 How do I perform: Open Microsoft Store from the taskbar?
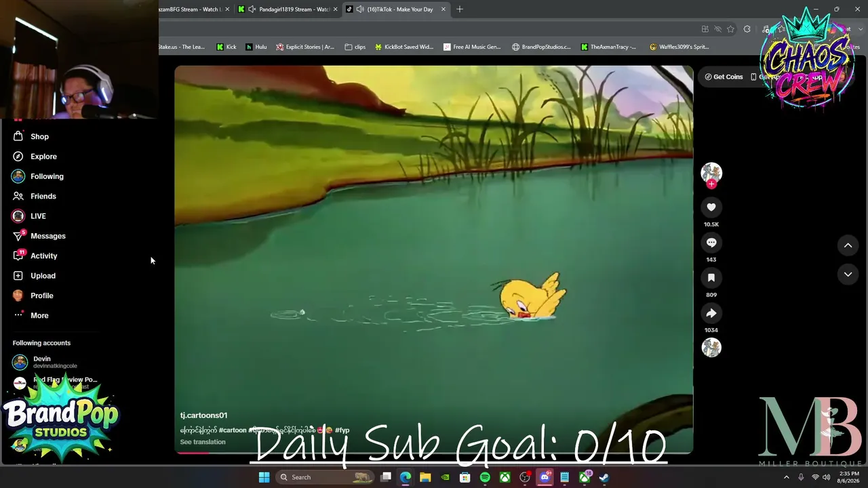tap(465, 477)
